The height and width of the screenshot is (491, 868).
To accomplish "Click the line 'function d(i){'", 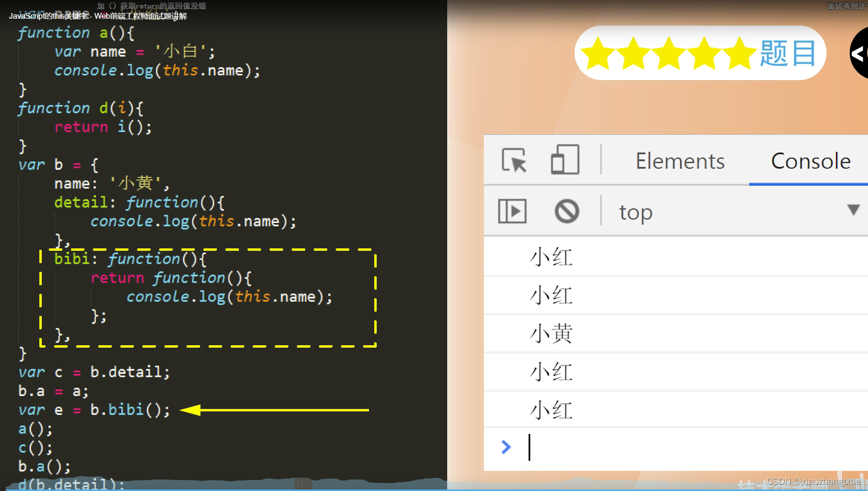I will pos(80,108).
